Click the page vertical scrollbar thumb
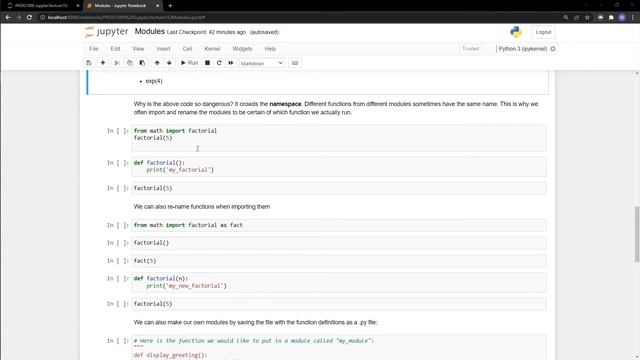The height and width of the screenshot is (360, 640). tap(637, 234)
